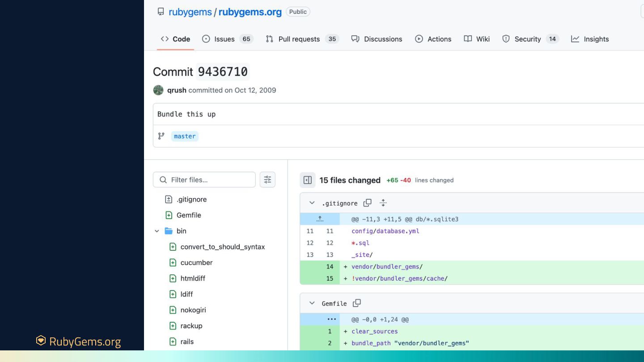Image resolution: width=644 pixels, height=362 pixels.
Task: View the Insights tab
Action: coord(590,39)
